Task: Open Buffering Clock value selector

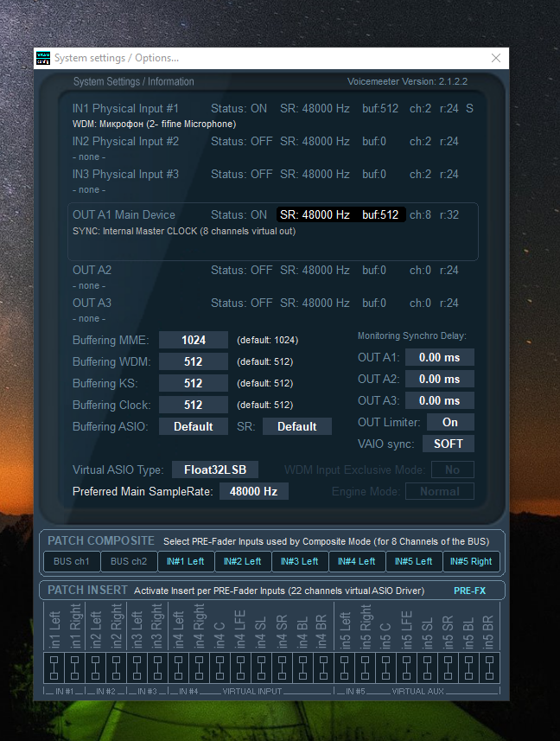Action: [194, 405]
